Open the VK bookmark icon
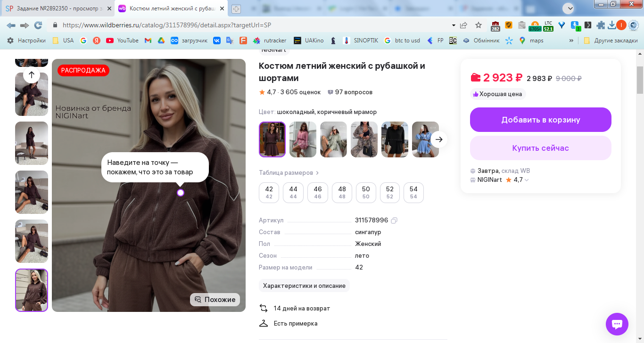 point(217,41)
